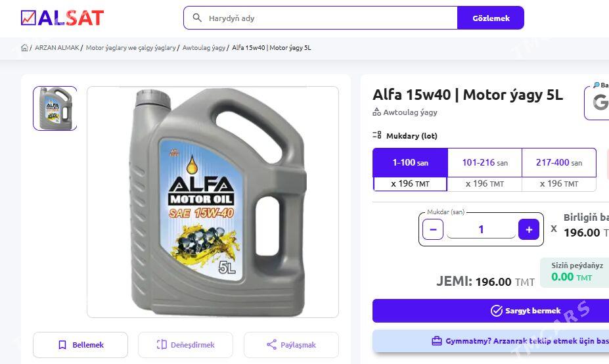This screenshot has height=364, width=609.
Task: Click the compare icon in Deňeşdirmek
Action: [x=162, y=345]
